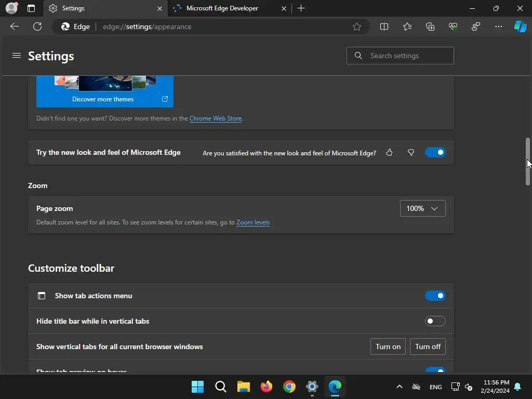
Task: Click the page vertical scrollbar thumb
Action: tap(528, 162)
